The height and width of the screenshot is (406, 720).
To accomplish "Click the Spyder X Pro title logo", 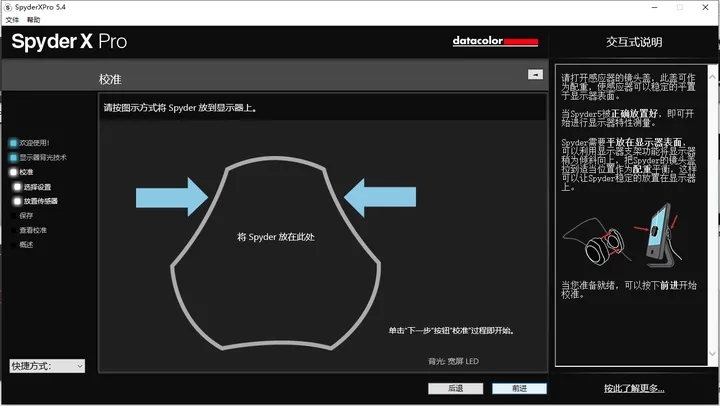I will (x=69, y=41).
